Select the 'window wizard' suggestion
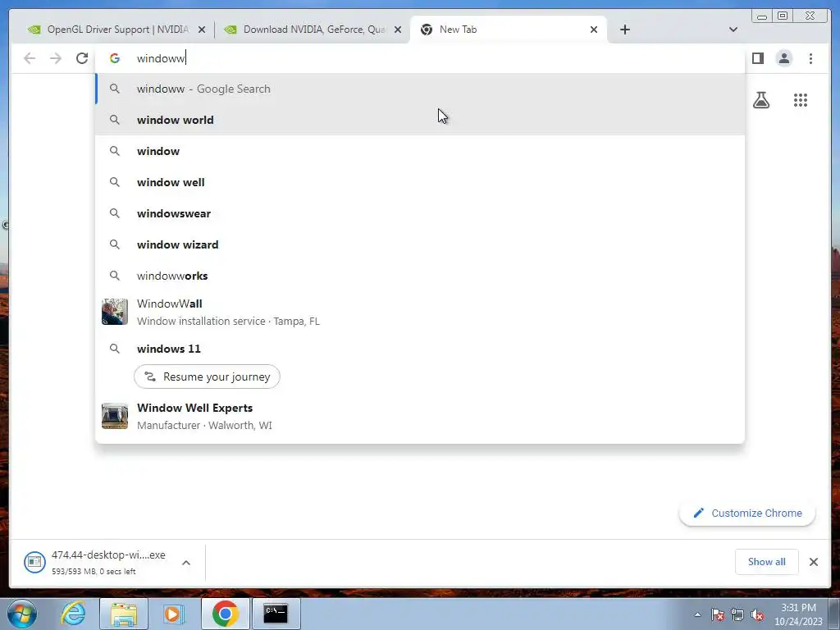This screenshot has width=840, height=630. point(419,244)
